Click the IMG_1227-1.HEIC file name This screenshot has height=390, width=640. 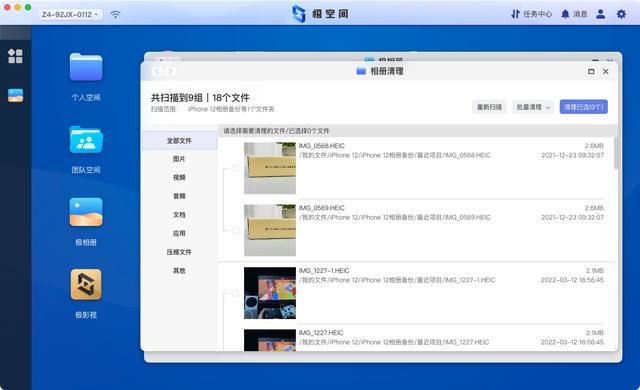pyautogui.click(x=324, y=270)
